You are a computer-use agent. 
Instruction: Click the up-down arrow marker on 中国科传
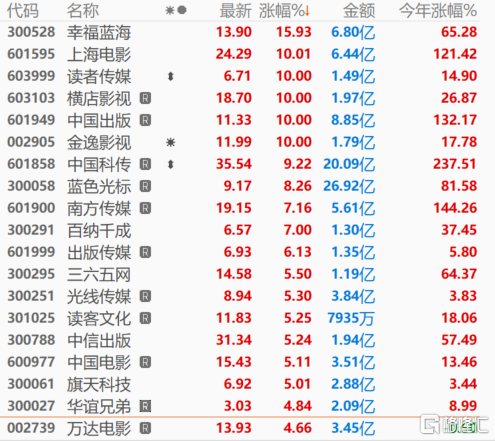tap(171, 164)
